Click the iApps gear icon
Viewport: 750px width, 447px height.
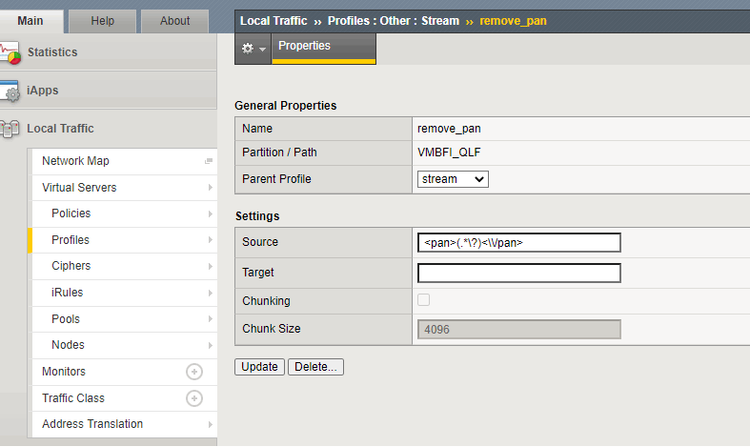pyautogui.click(x=11, y=91)
